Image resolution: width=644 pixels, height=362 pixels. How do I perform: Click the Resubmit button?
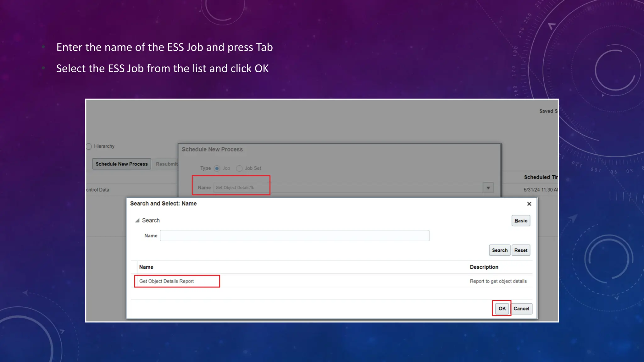[166, 164]
